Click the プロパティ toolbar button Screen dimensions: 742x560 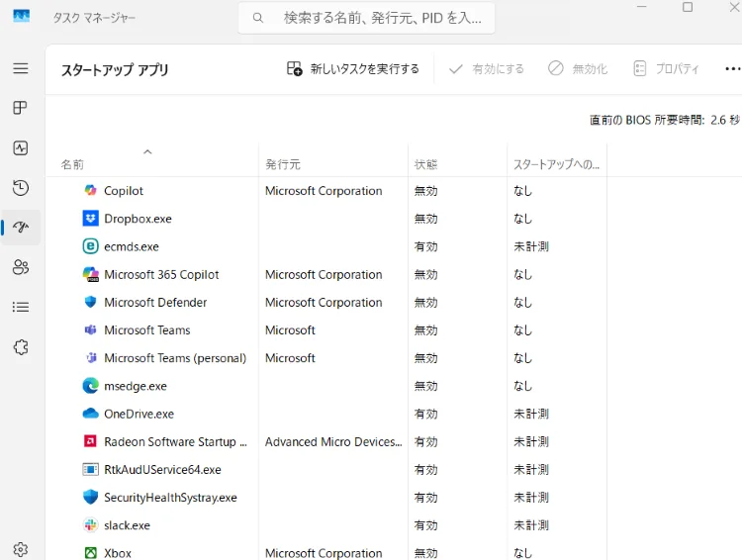pyautogui.click(x=666, y=69)
